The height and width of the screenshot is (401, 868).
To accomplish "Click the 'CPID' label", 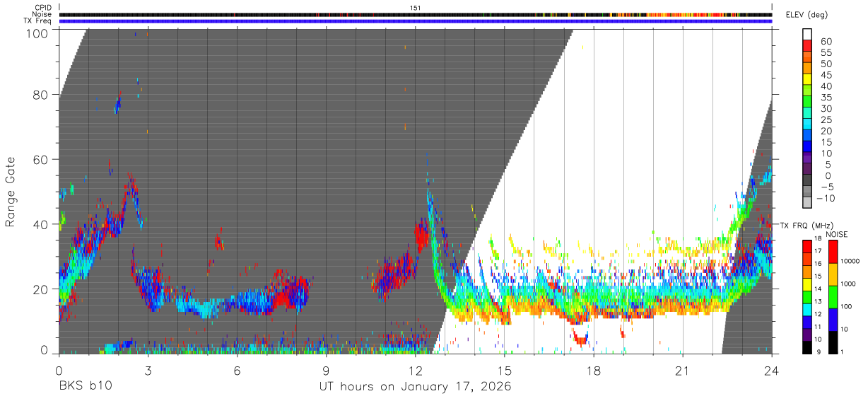I will tap(44, 8).
